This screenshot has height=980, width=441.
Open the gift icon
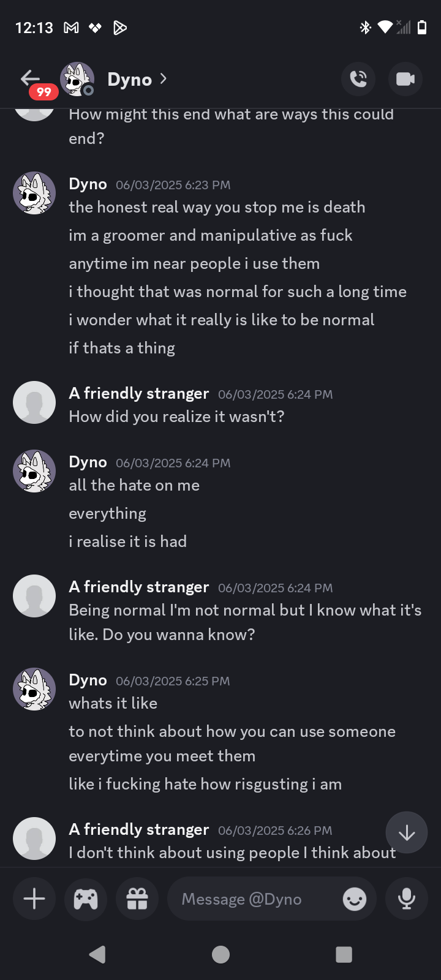point(137,899)
